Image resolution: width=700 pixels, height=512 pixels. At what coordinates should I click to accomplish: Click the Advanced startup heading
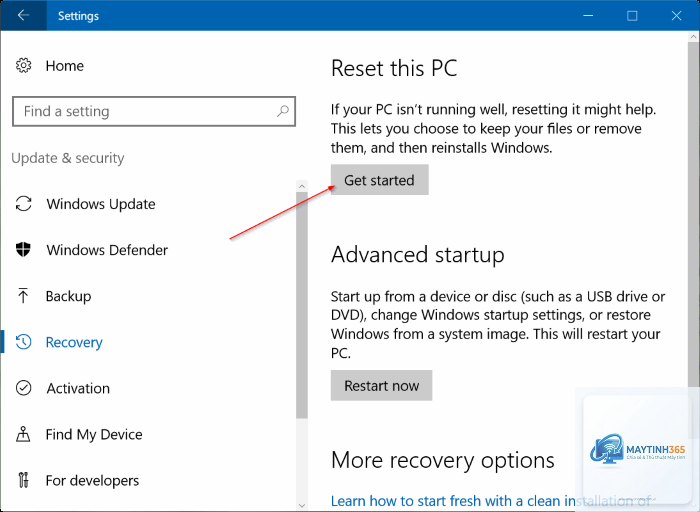coord(418,255)
